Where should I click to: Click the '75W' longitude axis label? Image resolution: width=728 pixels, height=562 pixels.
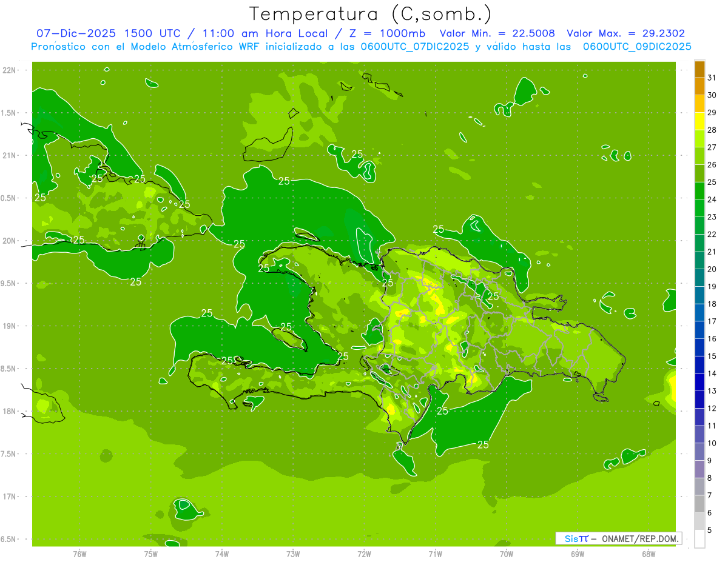point(151,554)
